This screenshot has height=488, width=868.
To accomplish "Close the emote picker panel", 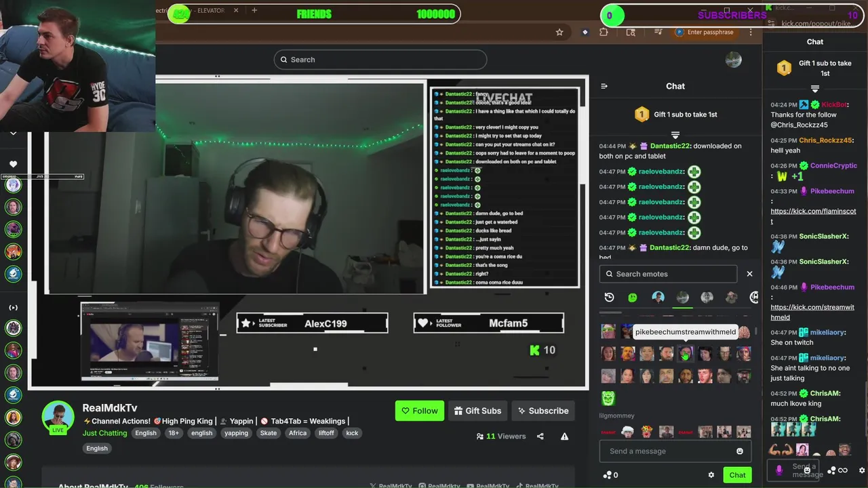I will tap(749, 274).
